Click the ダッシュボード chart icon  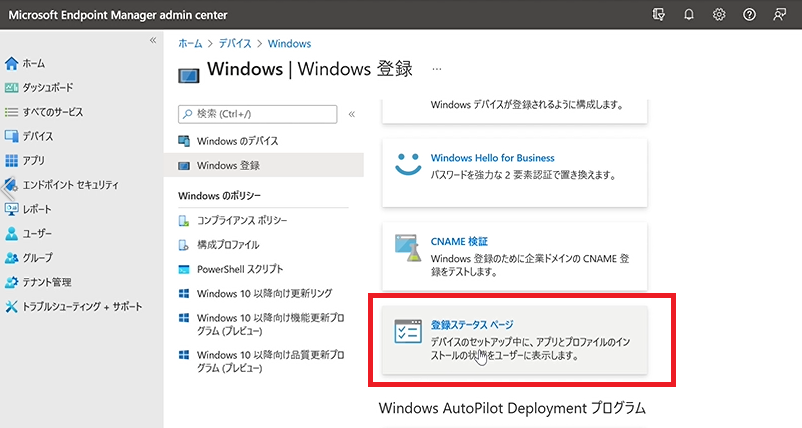(11, 88)
